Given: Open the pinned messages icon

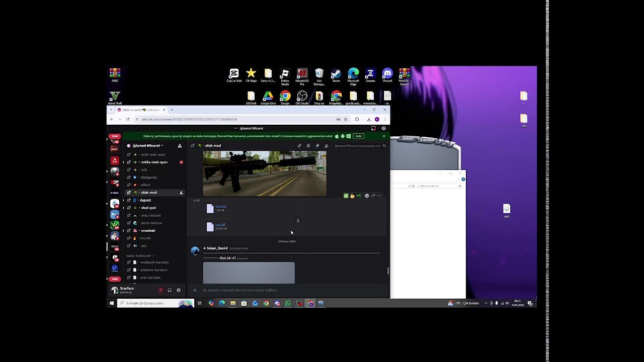Looking at the screenshot, I should [x=317, y=146].
